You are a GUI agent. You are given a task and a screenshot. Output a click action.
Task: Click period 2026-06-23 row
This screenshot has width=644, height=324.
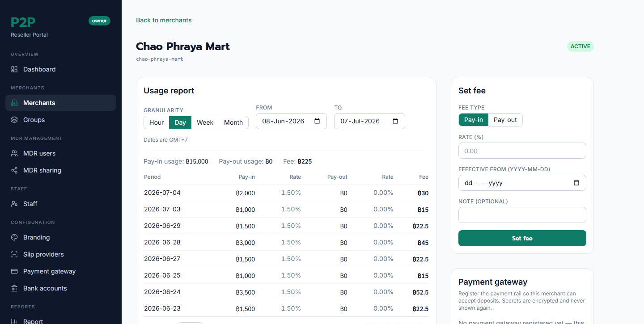286,308
